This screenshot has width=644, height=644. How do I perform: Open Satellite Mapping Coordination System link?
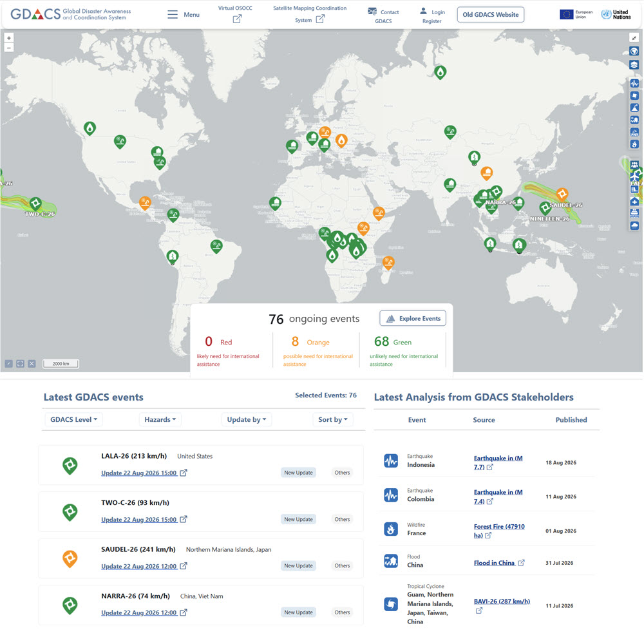pyautogui.click(x=310, y=14)
